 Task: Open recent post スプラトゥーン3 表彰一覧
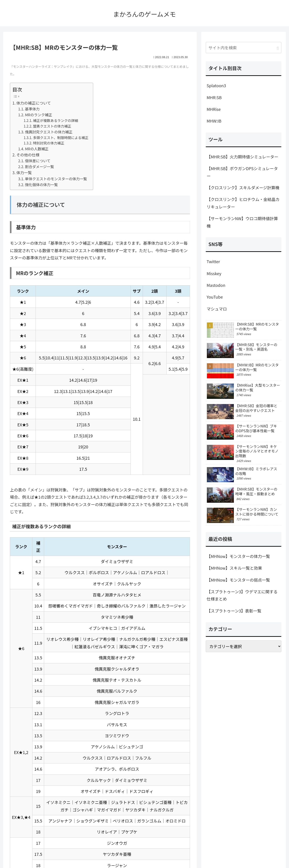[234, 611]
